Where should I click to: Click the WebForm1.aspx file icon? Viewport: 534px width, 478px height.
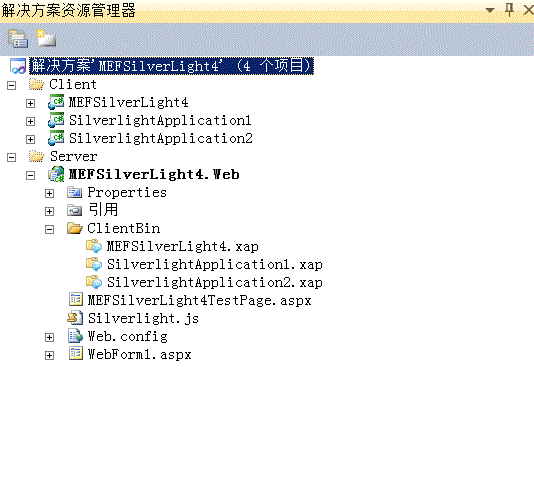pyautogui.click(x=76, y=354)
